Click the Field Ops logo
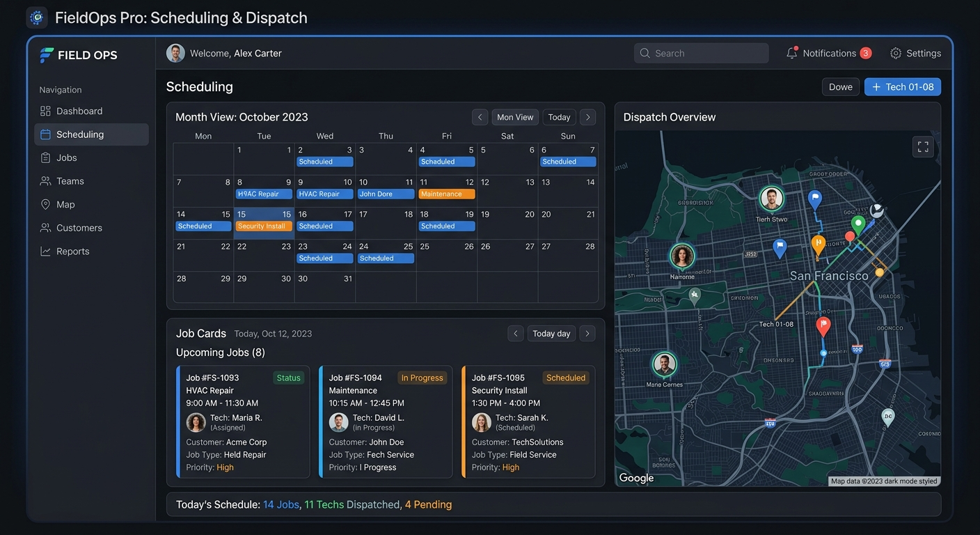Viewport: 980px width, 535px height. (47, 54)
